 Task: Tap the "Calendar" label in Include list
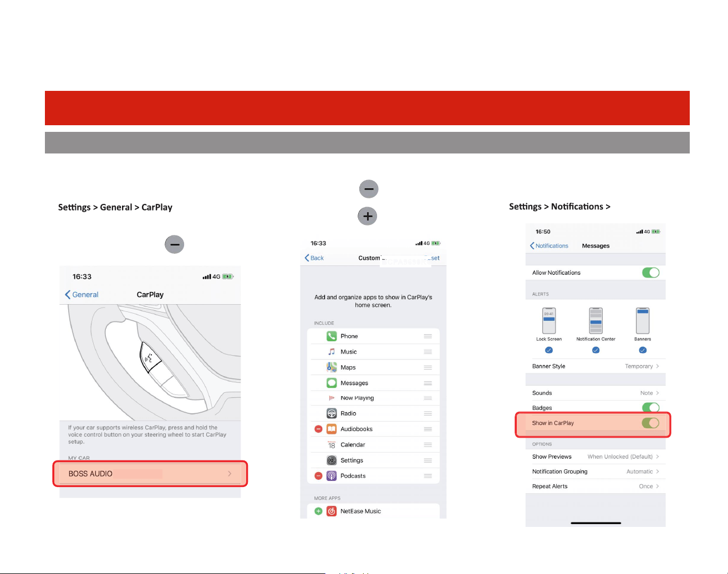(x=353, y=445)
